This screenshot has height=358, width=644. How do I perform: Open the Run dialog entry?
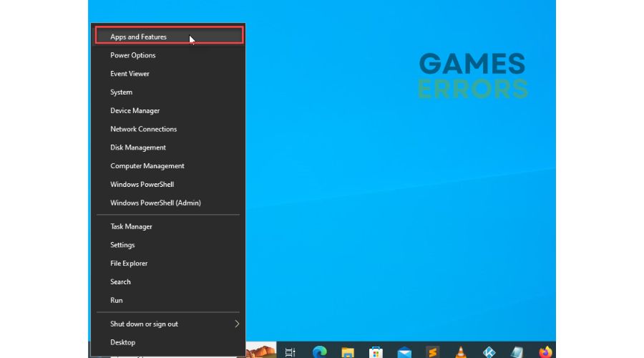click(x=168, y=301)
